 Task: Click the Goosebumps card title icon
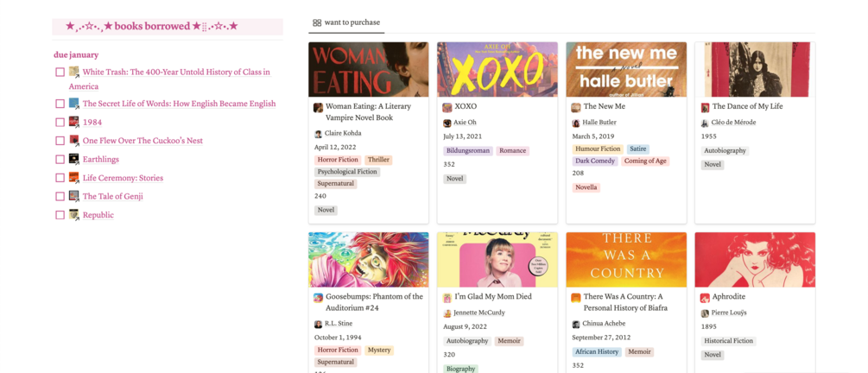[x=319, y=298]
